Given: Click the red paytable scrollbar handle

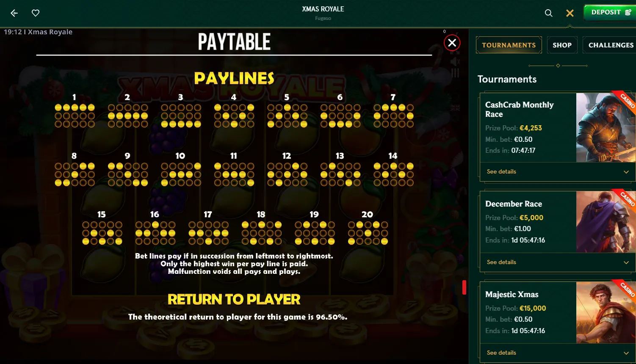Looking at the screenshot, I should [464, 287].
